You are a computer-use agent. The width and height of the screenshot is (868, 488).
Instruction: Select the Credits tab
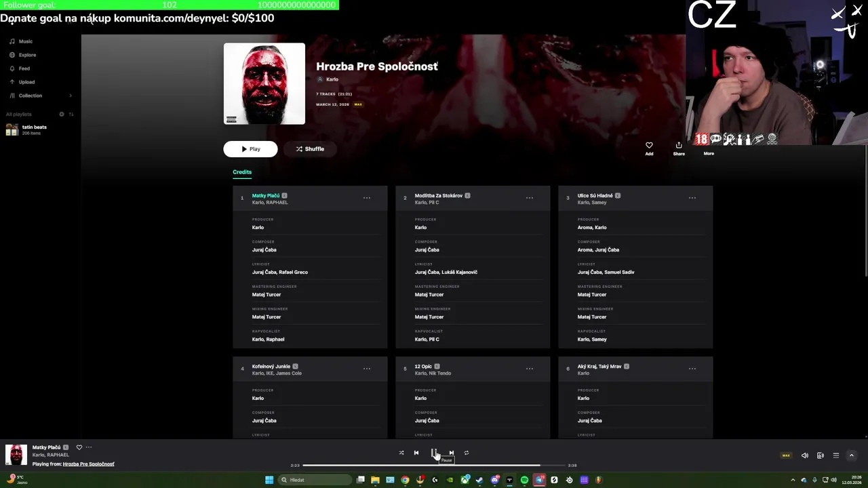pos(242,172)
